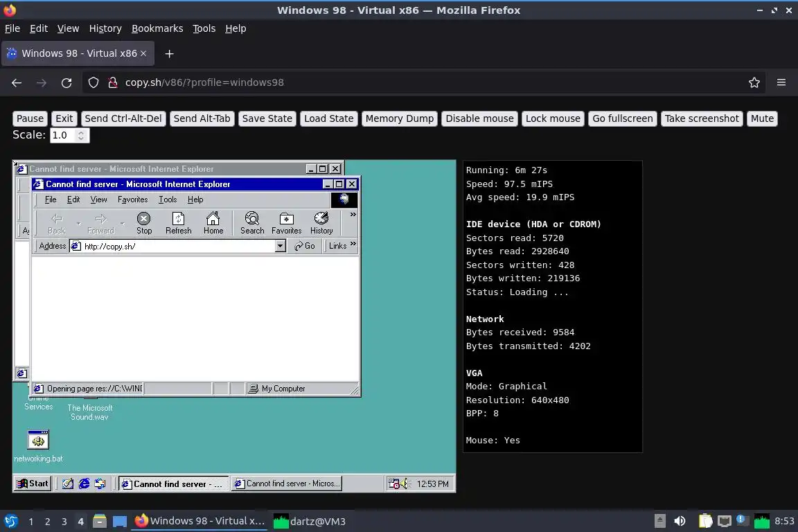Click the Memory Dump button
The height and width of the screenshot is (532, 798).
coord(400,118)
